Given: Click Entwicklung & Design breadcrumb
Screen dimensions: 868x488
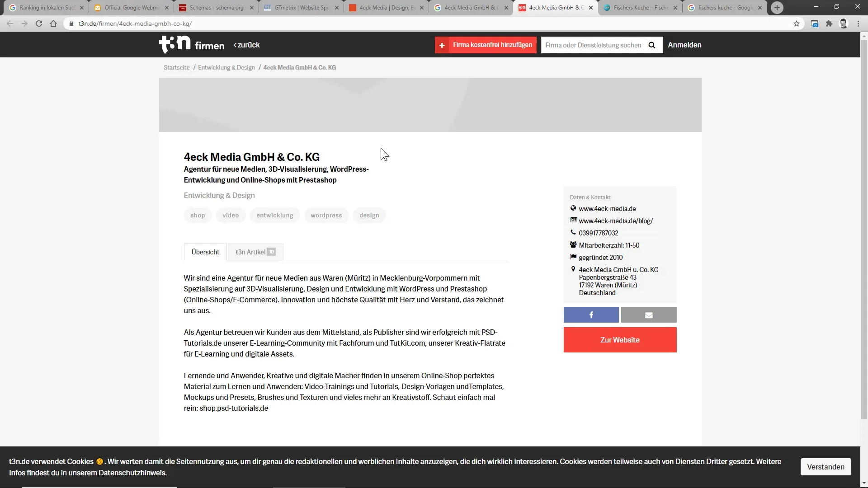Looking at the screenshot, I should [x=226, y=67].
